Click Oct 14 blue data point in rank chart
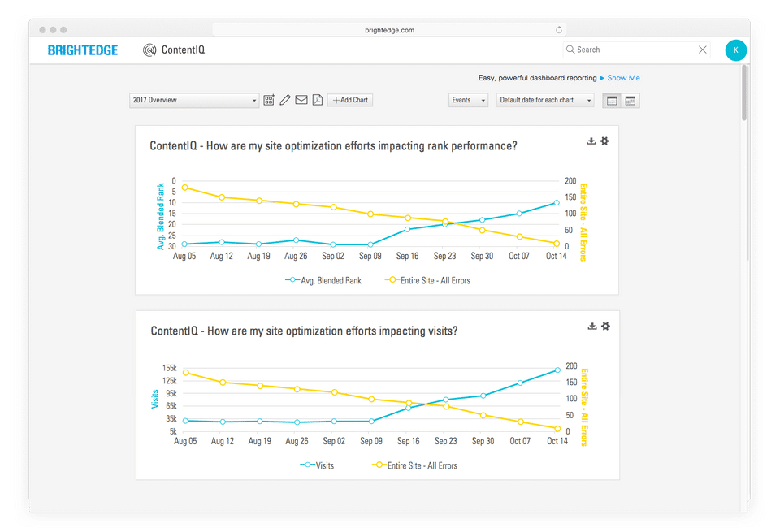The width and height of the screenshot is (780, 532). coord(557,203)
